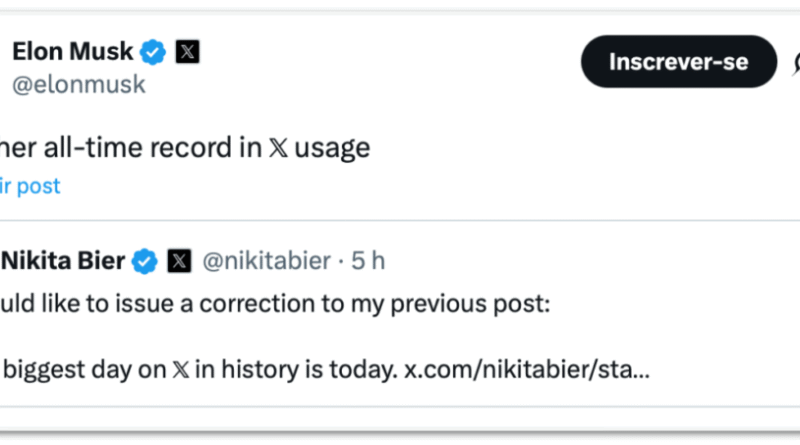Open the Nikita Bier profile name
Image resolution: width=800 pixels, height=445 pixels.
(x=62, y=262)
